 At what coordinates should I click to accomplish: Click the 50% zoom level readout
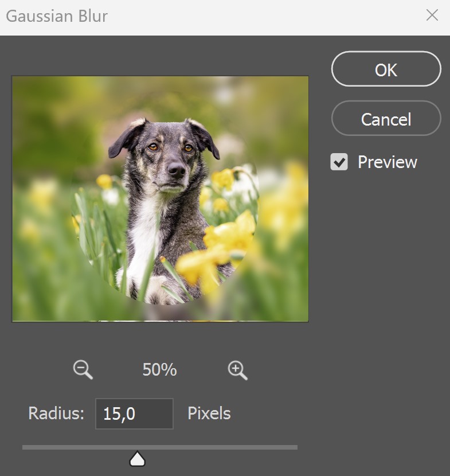[x=159, y=369]
